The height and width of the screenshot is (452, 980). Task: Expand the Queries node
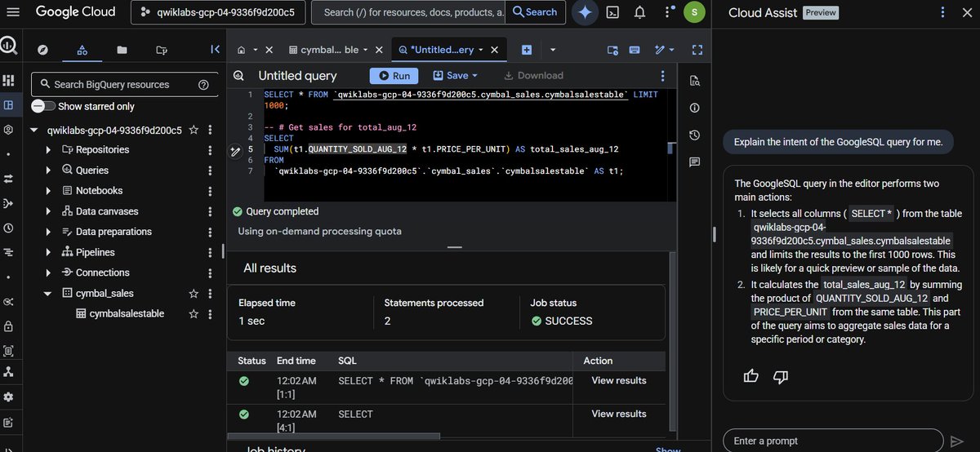click(49, 171)
